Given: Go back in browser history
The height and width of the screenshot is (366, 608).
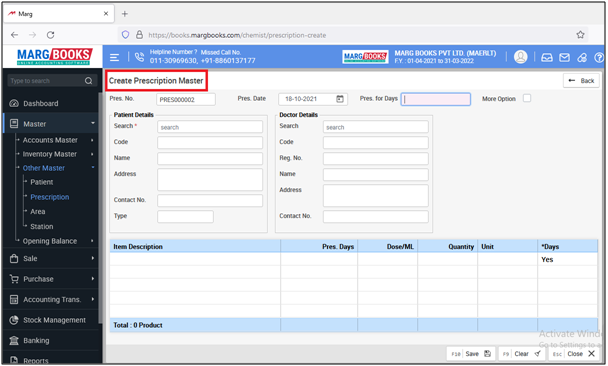Looking at the screenshot, I should [15, 35].
